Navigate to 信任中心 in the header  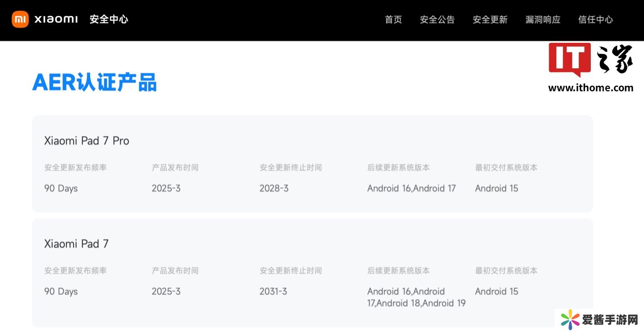tap(595, 20)
